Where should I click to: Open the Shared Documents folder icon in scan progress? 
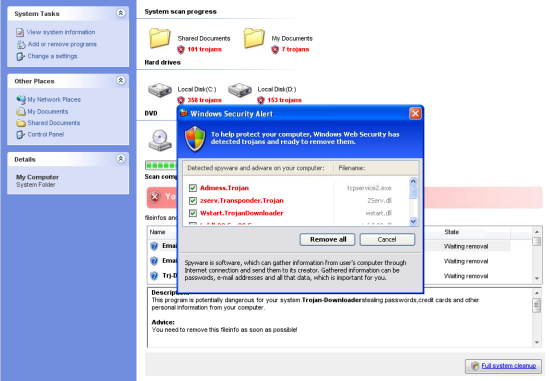(160, 38)
